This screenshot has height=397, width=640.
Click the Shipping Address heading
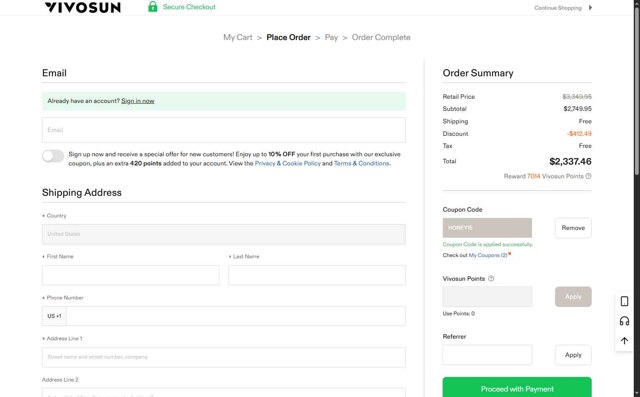coord(82,193)
